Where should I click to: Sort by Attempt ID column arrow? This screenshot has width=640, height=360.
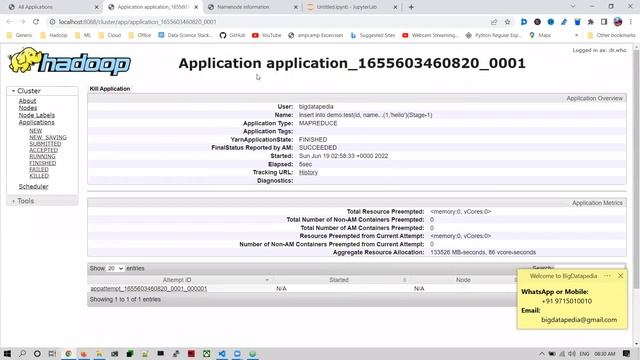coord(267,280)
